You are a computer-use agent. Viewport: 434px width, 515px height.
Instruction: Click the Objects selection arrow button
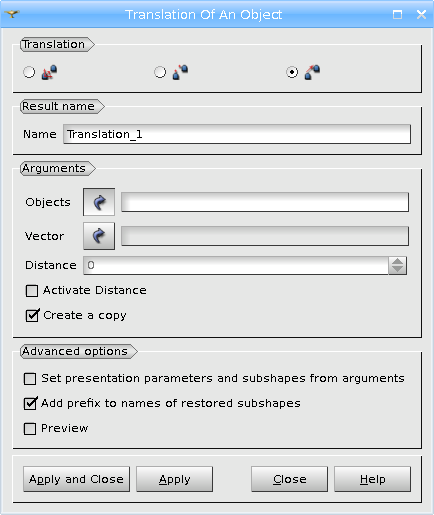click(x=99, y=202)
